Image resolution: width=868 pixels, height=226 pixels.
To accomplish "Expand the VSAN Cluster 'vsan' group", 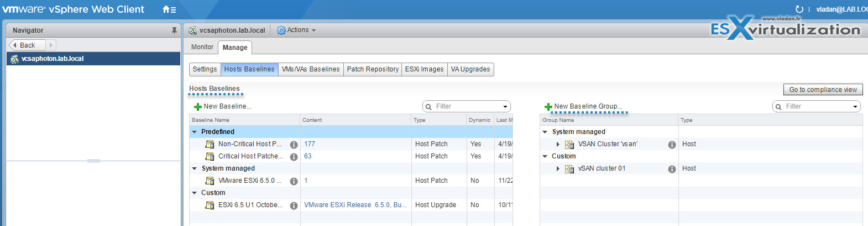I will click(558, 144).
